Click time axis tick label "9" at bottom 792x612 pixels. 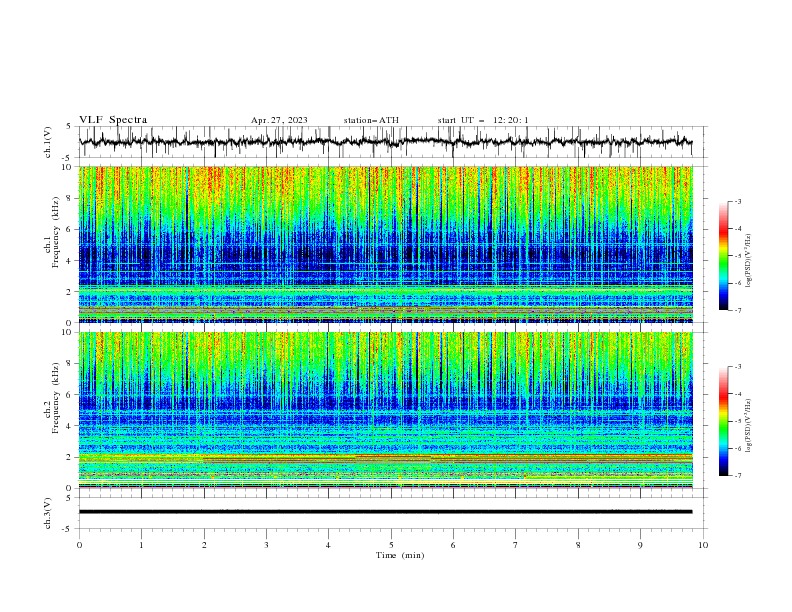[640, 545]
